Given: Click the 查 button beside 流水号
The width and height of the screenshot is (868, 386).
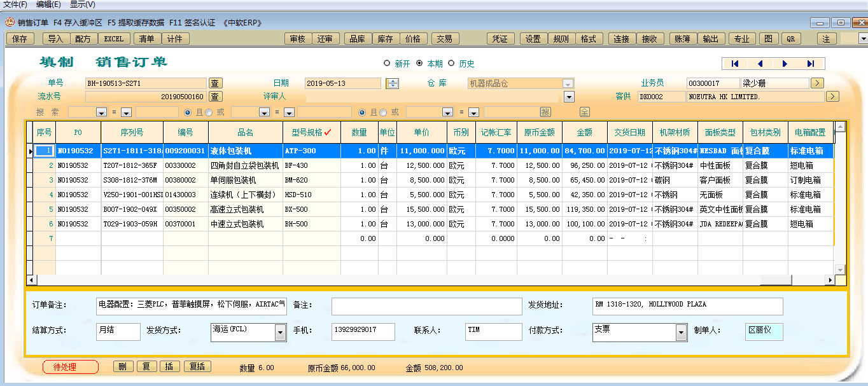Looking at the screenshot, I should tap(216, 97).
